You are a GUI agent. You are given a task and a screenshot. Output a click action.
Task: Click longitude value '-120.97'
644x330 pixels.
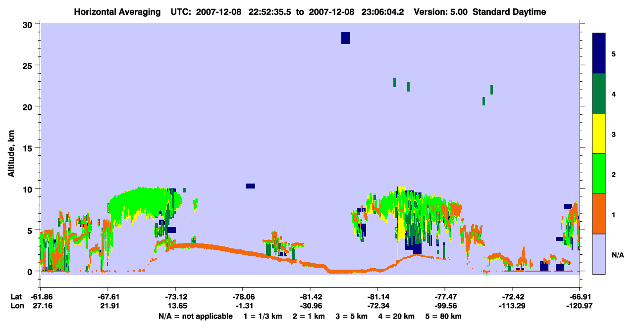pyautogui.click(x=579, y=306)
